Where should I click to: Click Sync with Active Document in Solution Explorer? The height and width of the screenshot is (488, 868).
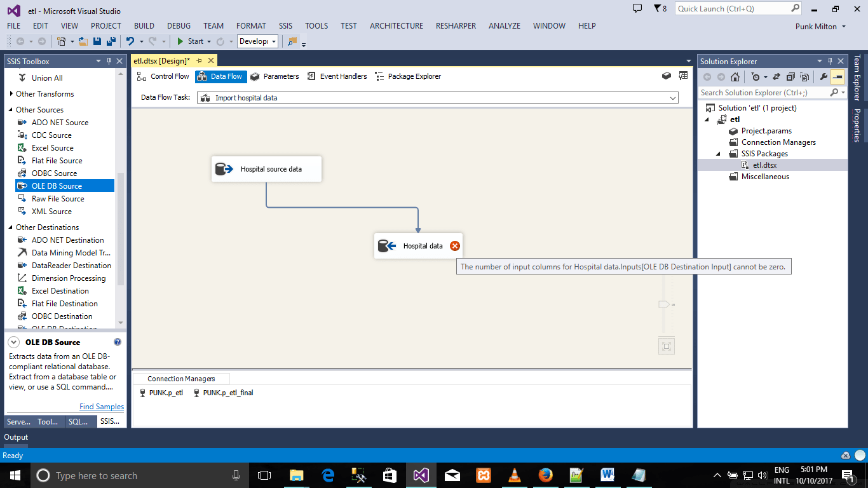click(776, 76)
